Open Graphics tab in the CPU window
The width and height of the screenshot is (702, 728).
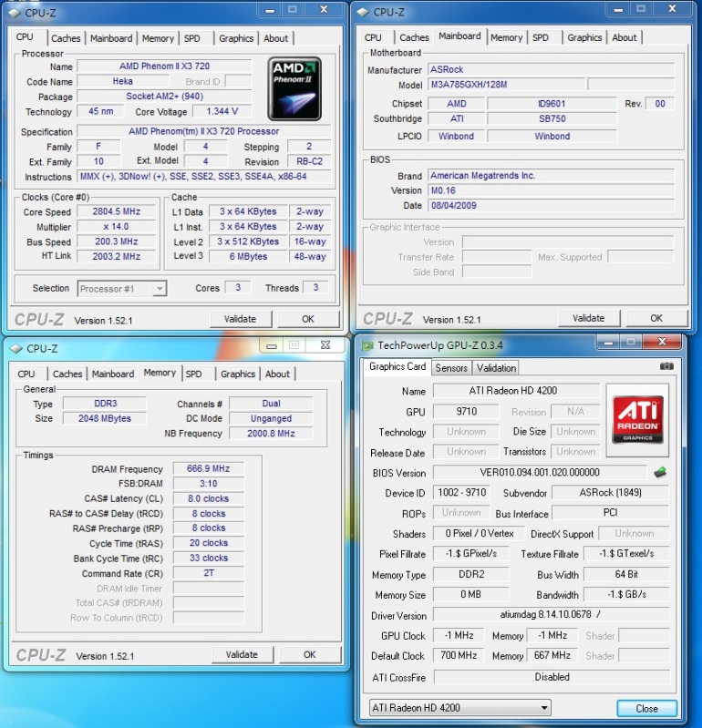tap(236, 38)
